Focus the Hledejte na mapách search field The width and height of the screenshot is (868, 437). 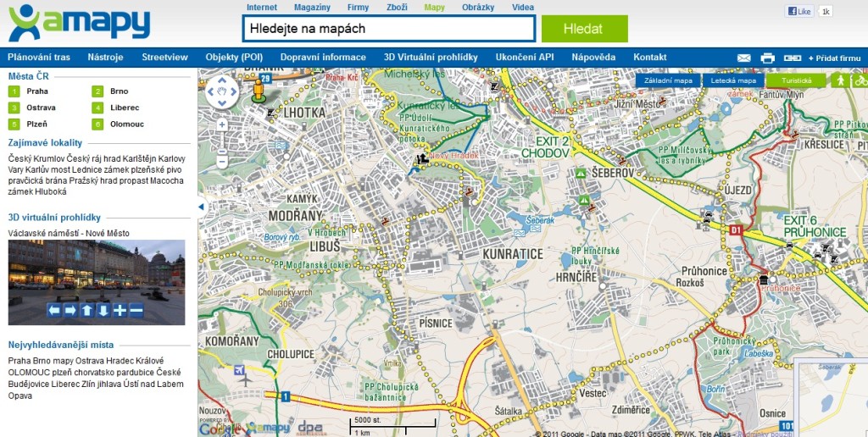(389, 29)
